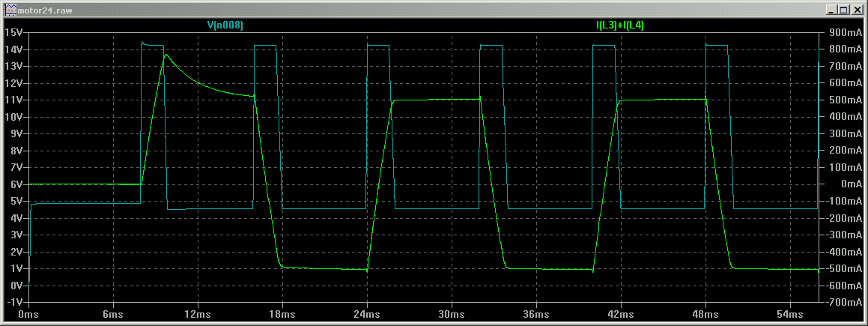Click the -700mA right axis label
This screenshot has width=868, height=326.
tap(843, 302)
